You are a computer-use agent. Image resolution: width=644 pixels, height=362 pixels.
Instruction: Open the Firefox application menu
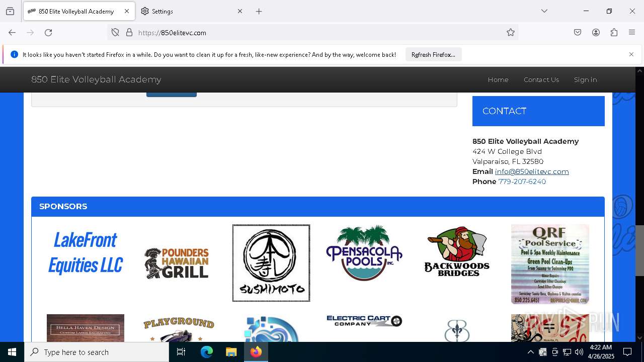tap(632, 33)
